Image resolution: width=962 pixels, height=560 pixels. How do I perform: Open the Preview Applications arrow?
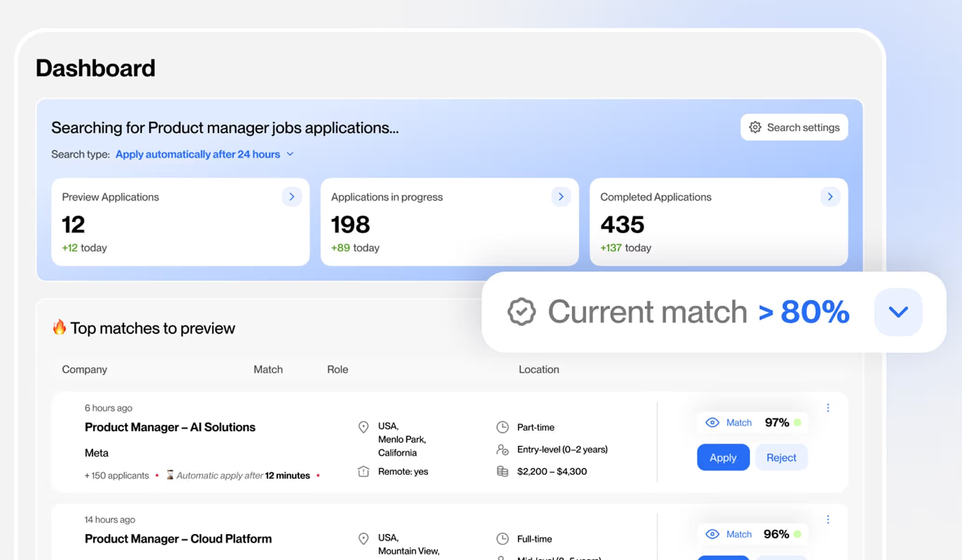(292, 197)
